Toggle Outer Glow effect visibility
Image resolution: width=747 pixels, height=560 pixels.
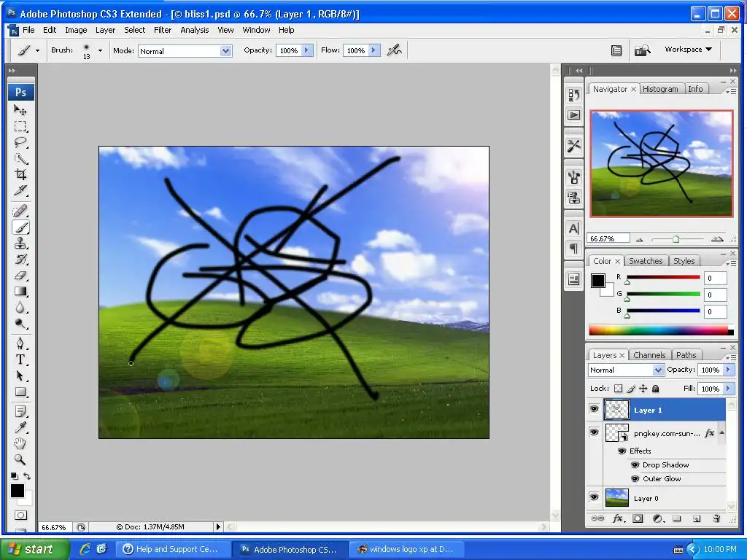click(635, 478)
